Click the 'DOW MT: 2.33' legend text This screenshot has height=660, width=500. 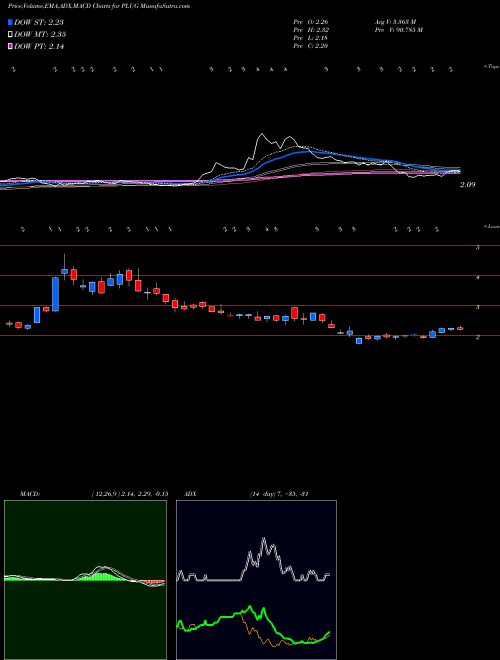pos(40,35)
